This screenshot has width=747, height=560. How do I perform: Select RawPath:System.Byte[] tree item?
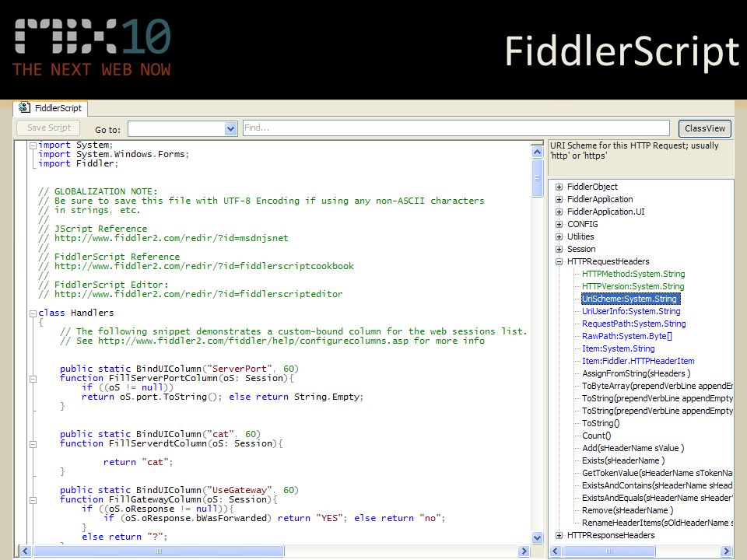tap(626, 336)
